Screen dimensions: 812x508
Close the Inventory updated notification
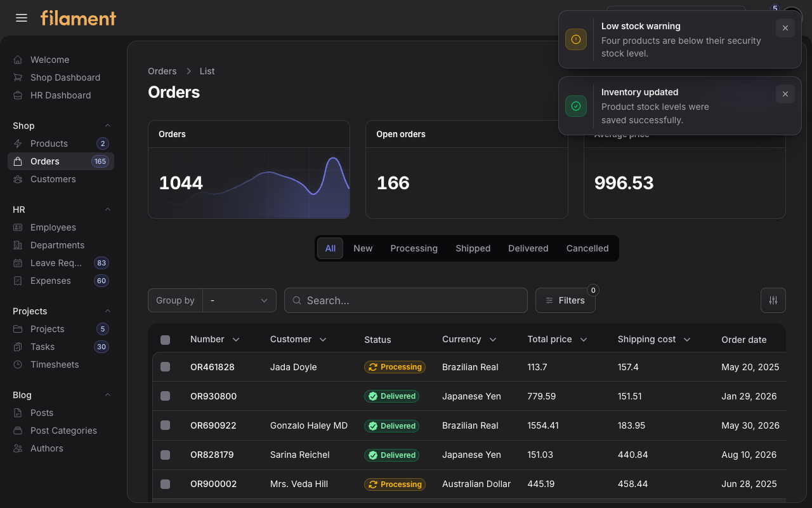tap(785, 94)
